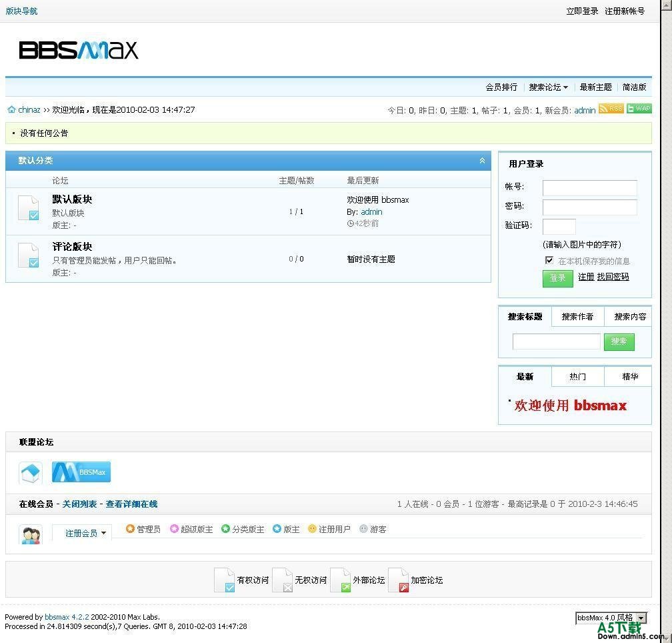
Task: Open the 评论版块 forum title
Action: [x=72, y=247]
